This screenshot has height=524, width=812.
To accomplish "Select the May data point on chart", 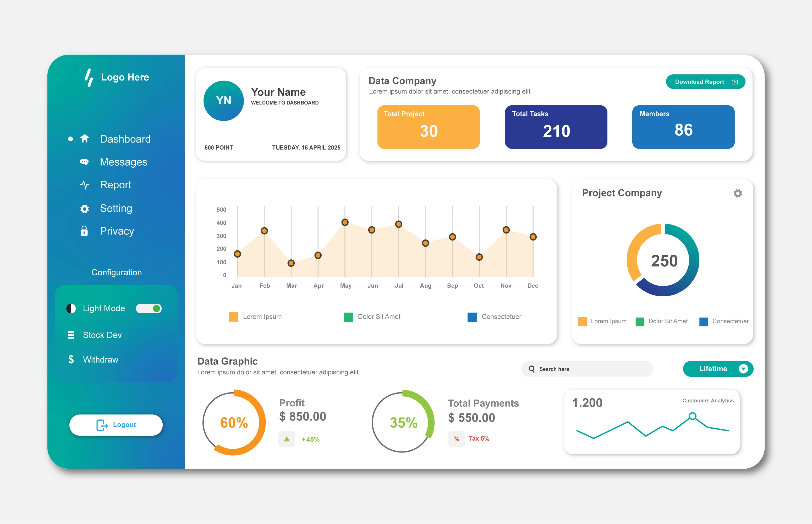I will click(x=345, y=222).
